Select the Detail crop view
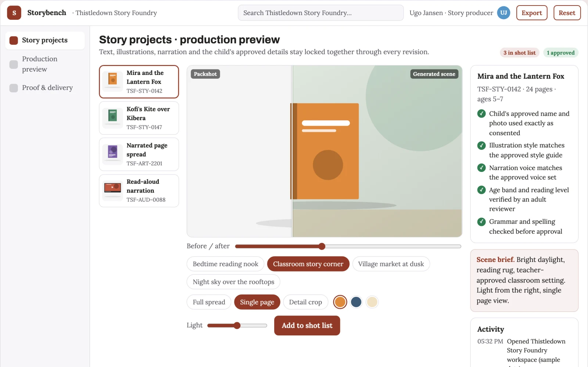The image size is (588, 367). point(305,302)
